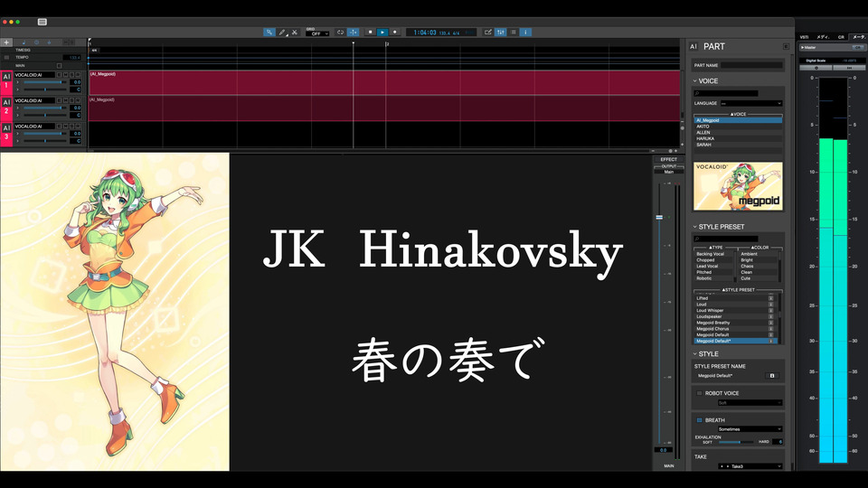This screenshot has width=868, height=488.
Task: Open the LANGUAGE dropdown
Action: (x=751, y=103)
